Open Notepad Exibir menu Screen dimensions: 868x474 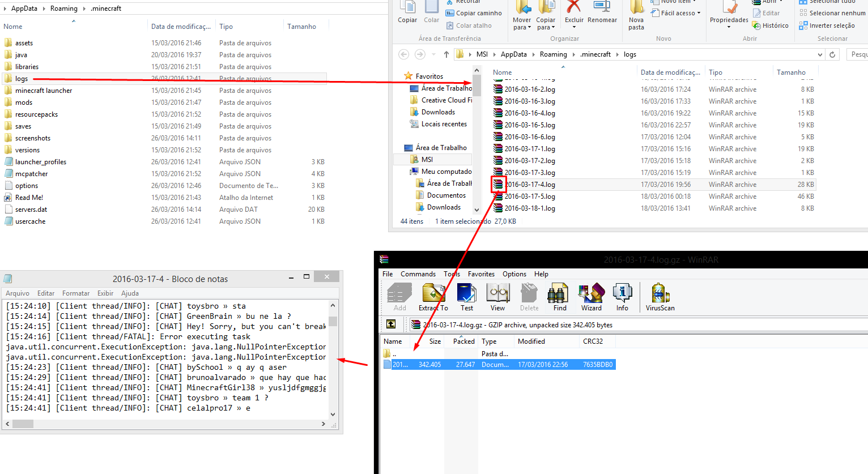click(x=105, y=293)
